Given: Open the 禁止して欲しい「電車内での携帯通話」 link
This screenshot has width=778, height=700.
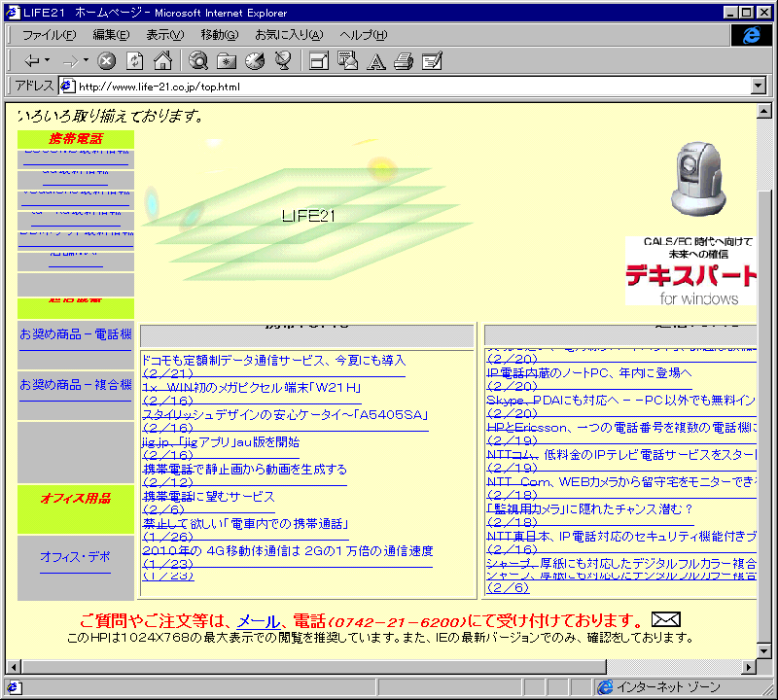Looking at the screenshot, I should 246,524.
